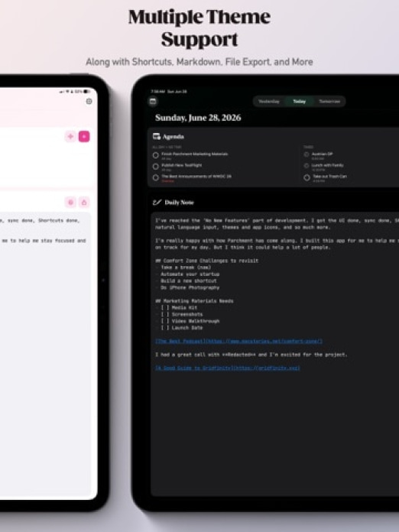Open A Good Guide to Gridfinity link
Image resolution: width=399 pixels, height=532 pixels.
pyautogui.click(x=228, y=368)
